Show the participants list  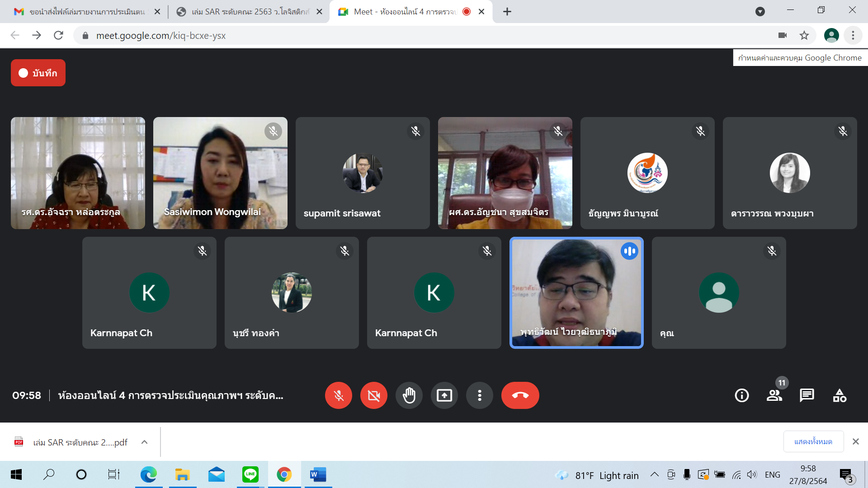pos(774,395)
